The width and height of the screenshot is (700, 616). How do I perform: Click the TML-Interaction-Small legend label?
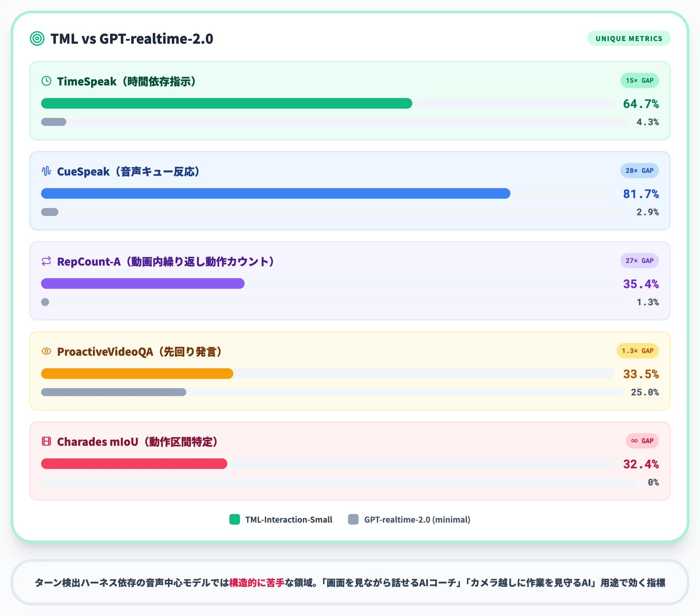pyautogui.click(x=289, y=520)
